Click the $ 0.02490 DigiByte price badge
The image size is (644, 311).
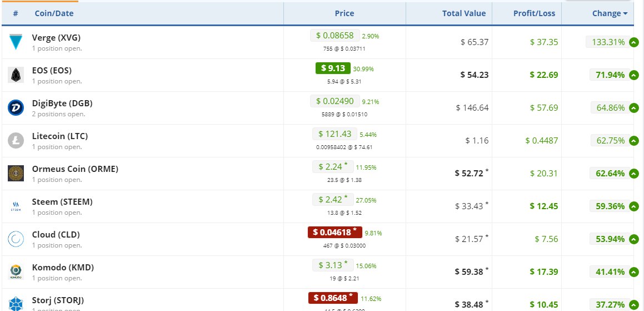click(x=335, y=101)
